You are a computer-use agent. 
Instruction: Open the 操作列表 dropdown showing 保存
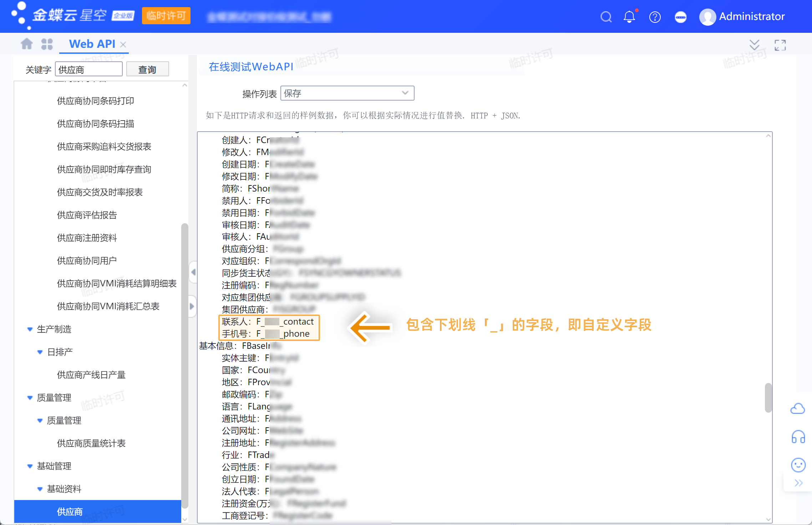tap(347, 93)
